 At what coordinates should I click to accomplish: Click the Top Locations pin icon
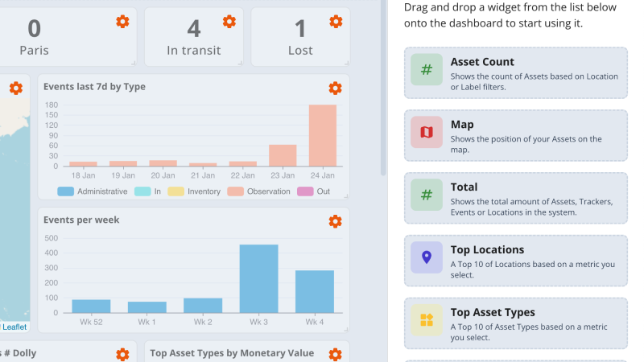click(x=427, y=257)
